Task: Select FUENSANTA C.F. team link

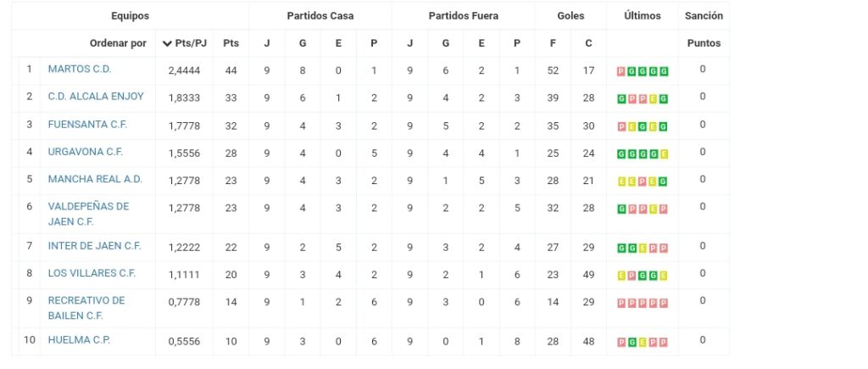Action: click(x=87, y=124)
